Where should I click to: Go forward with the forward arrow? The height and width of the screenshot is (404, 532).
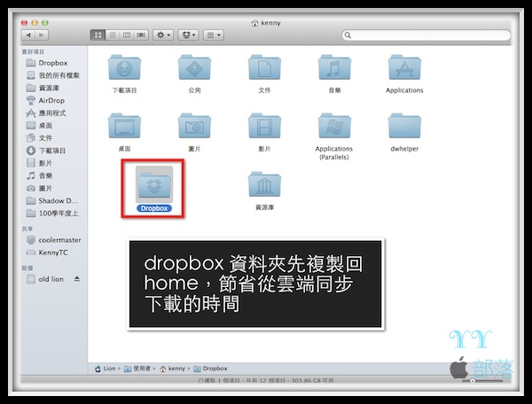coord(42,35)
